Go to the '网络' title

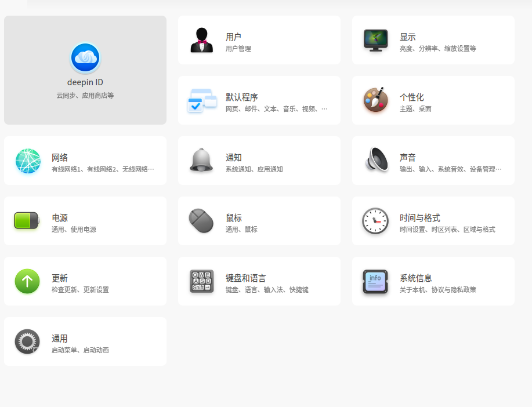[60, 157]
